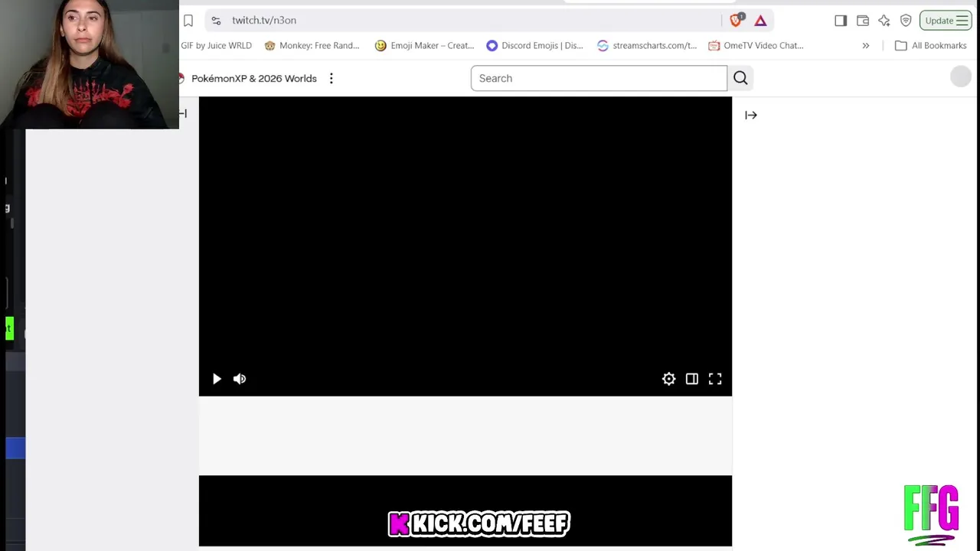Viewport: 980px width, 551px height.
Task: Expand the chat panel arrow
Action: tap(751, 116)
